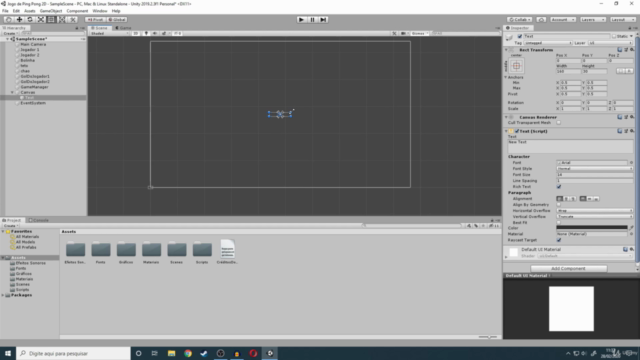Select the combined Transform tool

click(62, 20)
